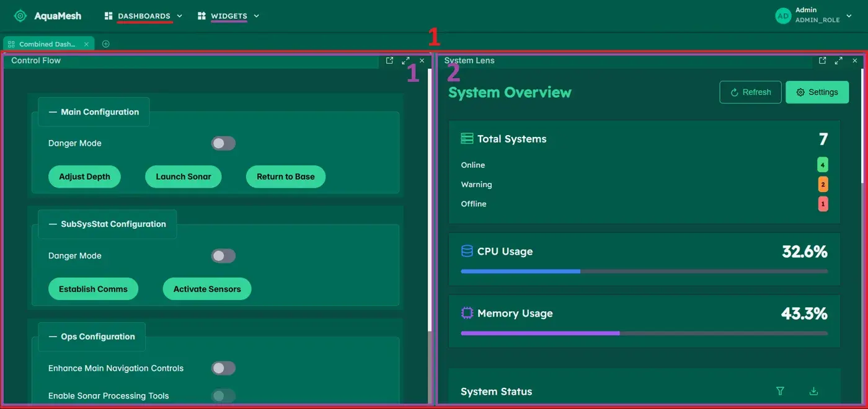Click the System Status heading
Image resolution: width=868 pixels, height=409 pixels.
[x=497, y=392]
